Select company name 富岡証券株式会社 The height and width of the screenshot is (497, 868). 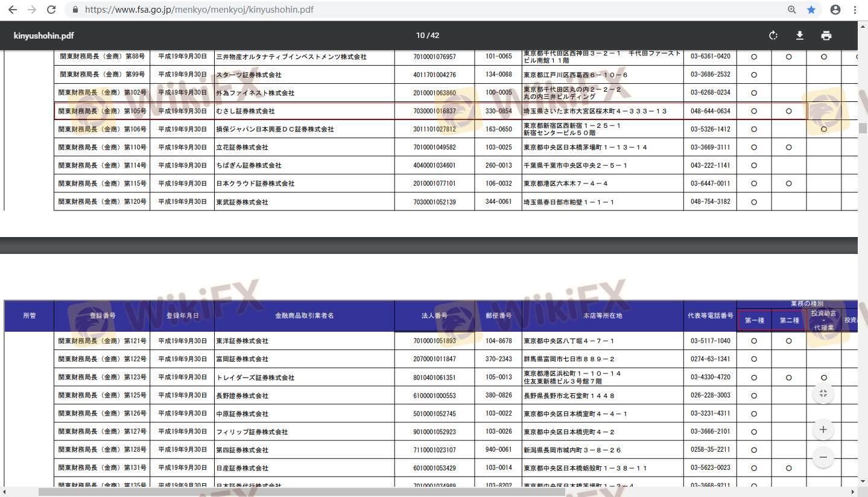[x=242, y=359]
